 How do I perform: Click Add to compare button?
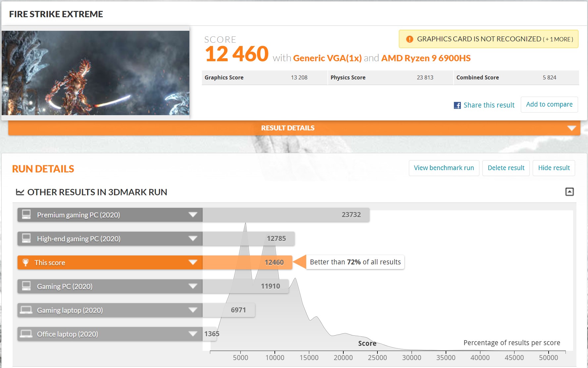pos(549,105)
